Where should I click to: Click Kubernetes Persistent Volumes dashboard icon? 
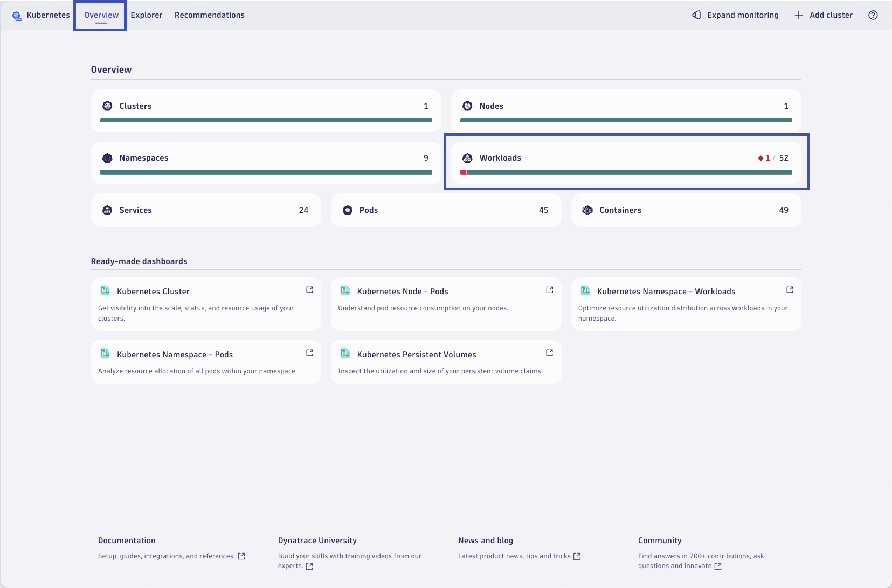click(345, 354)
